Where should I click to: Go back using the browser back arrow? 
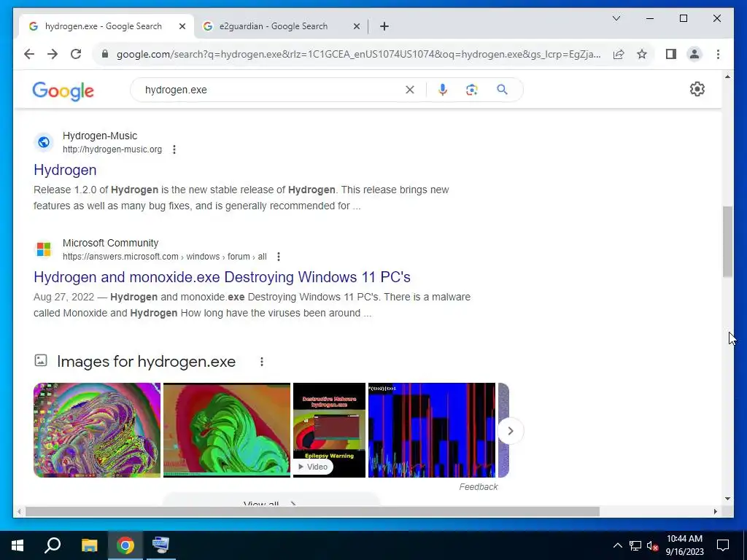coord(29,54)
